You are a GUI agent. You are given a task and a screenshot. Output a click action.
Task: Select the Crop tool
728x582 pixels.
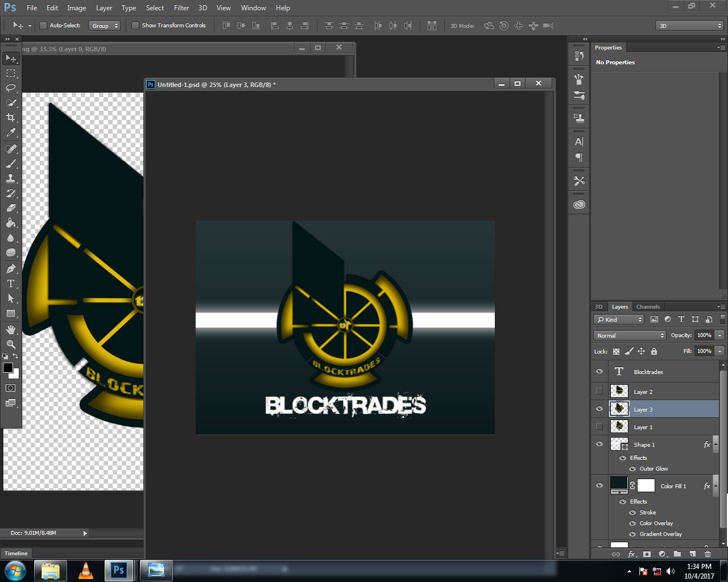point(11,118)
